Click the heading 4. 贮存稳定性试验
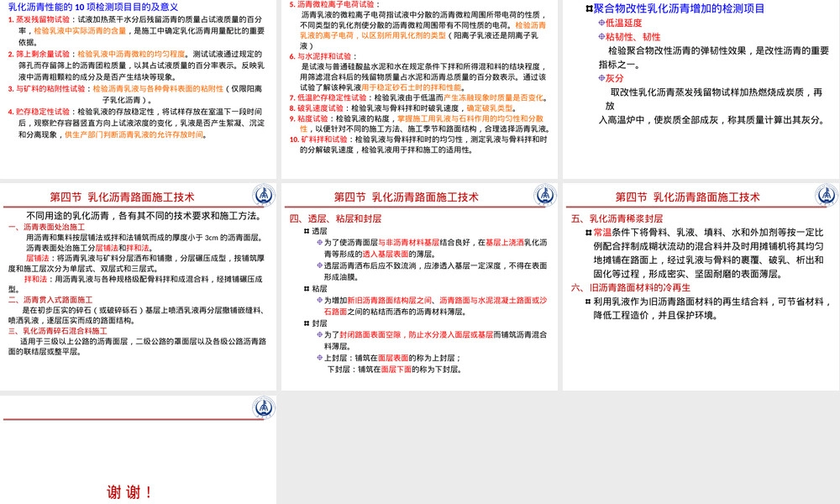The image size is (840, 504). 39,112
